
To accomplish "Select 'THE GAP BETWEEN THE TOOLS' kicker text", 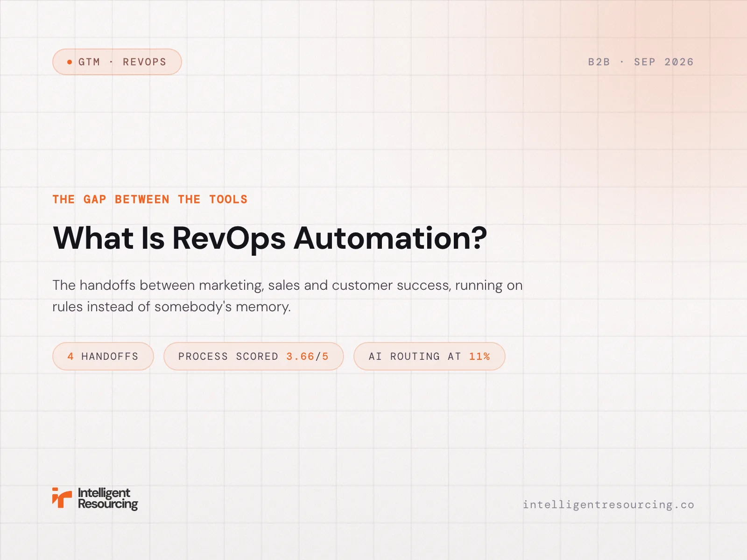I will pyautogui.click(x=150, y=200).
